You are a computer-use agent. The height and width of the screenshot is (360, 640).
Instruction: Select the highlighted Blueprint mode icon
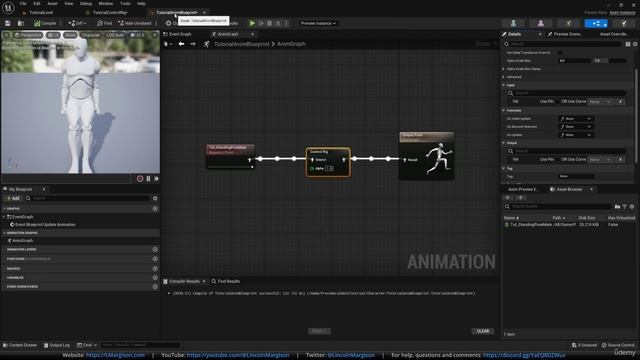596,23
